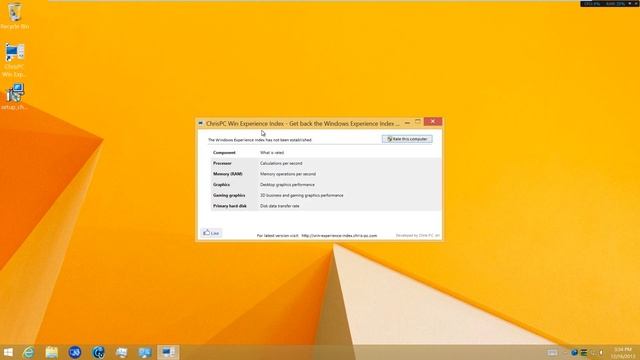640x360 pixels.
Task: Open the taskbar clock and date
Action: [623, 353]
